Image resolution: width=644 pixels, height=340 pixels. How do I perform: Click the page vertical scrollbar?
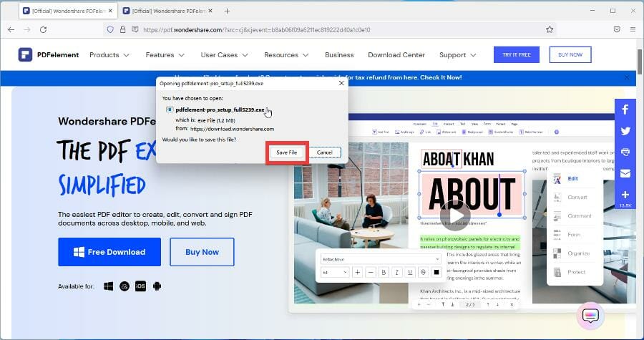tap(640, 62)
